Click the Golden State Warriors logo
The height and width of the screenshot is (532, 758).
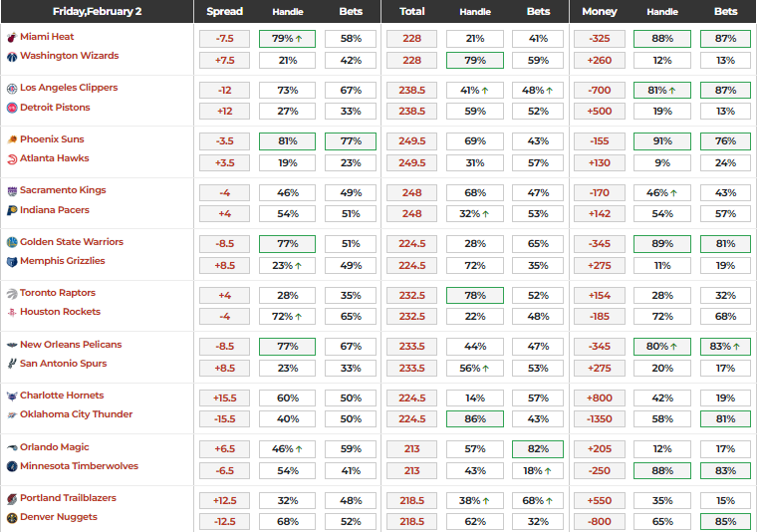(12, 242)
